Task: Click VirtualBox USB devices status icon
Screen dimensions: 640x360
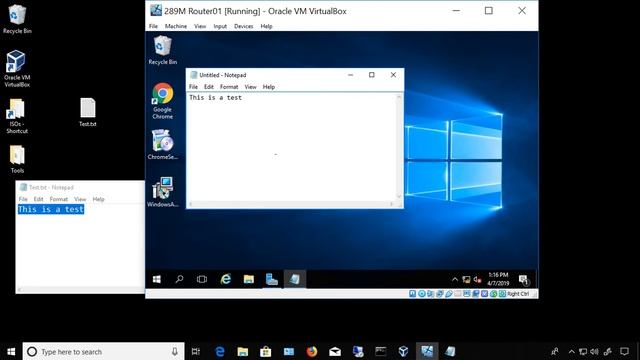Action: [449, 293]
